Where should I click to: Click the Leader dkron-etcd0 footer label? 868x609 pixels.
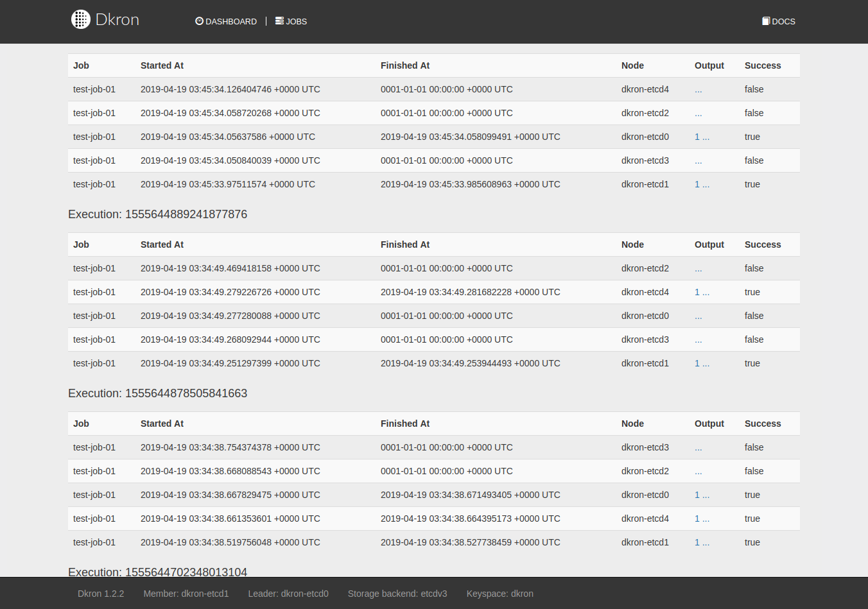coord(288,594)
